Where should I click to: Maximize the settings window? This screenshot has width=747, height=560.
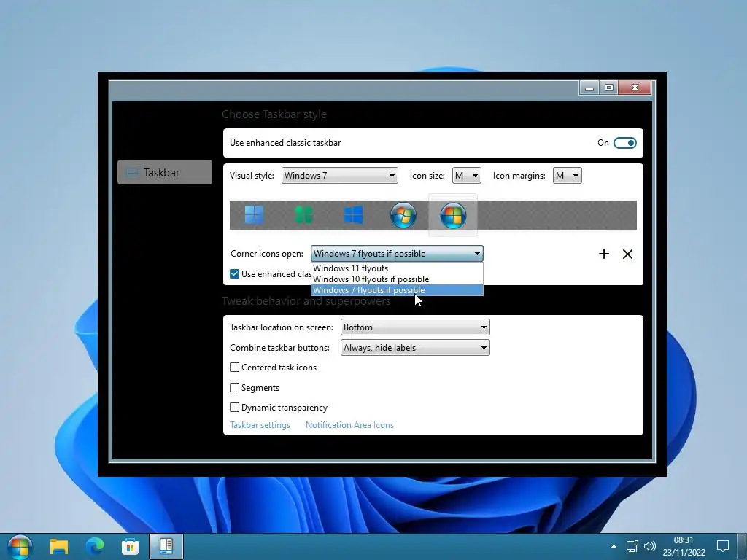tap(609, 87)
